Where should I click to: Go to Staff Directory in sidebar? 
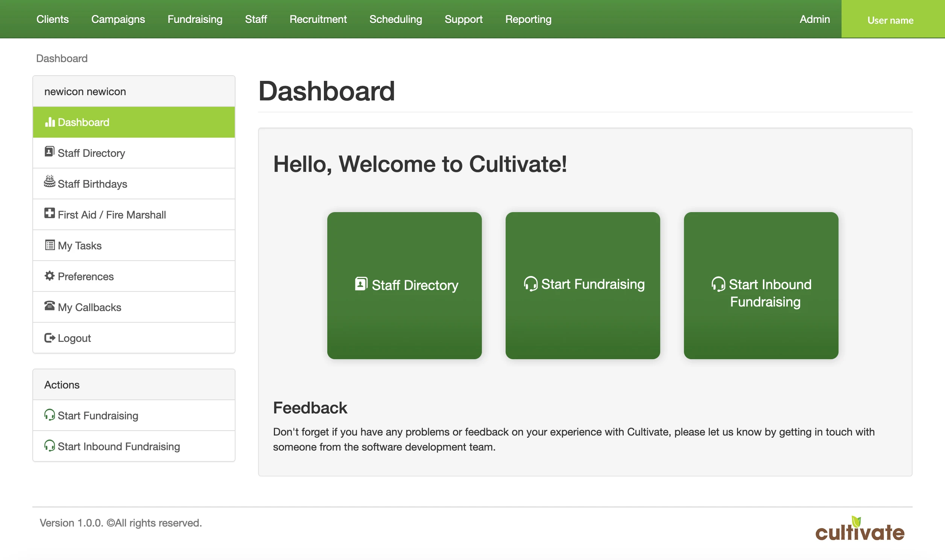click(x=134, y=153)
